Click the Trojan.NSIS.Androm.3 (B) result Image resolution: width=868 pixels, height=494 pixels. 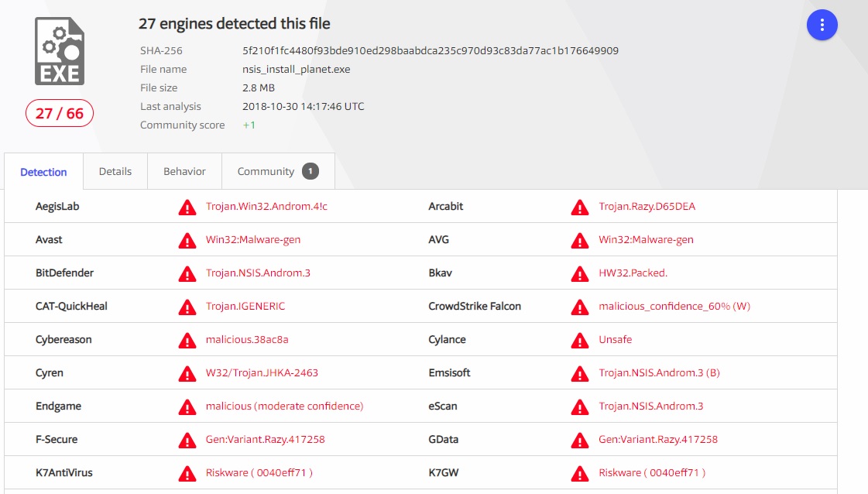tap(659, 372)
